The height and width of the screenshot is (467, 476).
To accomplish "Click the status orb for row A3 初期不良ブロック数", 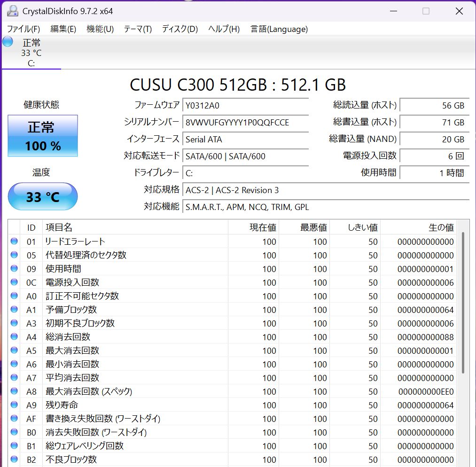I will pos(14,323).
